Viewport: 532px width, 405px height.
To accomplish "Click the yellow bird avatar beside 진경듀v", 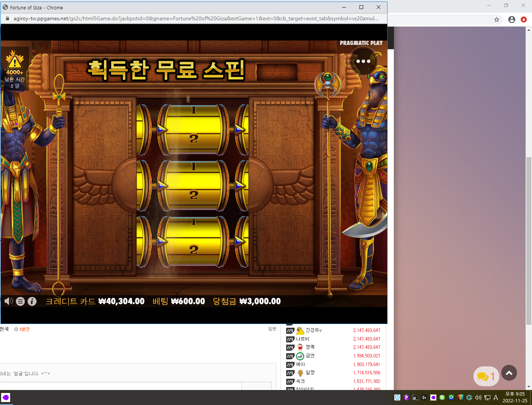I will [300, 330].
